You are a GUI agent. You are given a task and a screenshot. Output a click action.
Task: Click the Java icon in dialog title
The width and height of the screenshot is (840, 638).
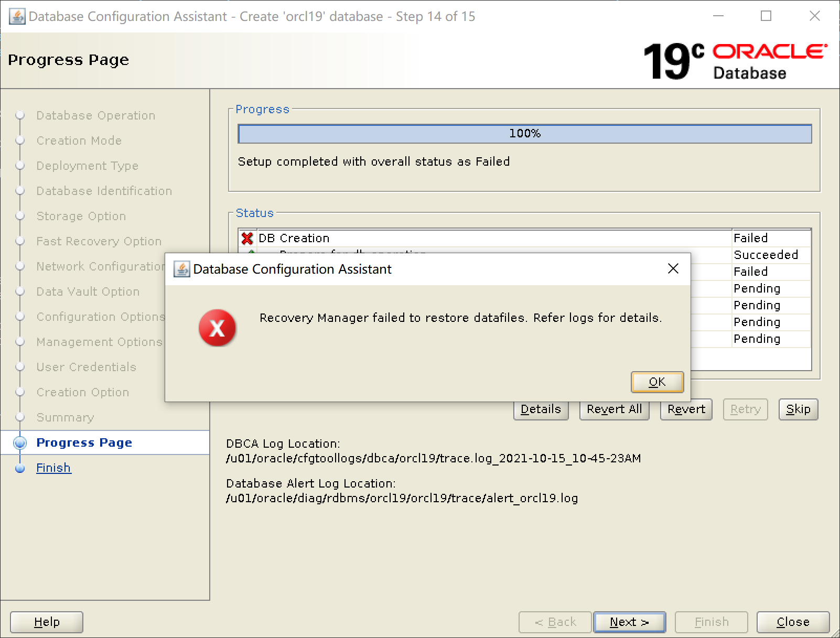181,269
